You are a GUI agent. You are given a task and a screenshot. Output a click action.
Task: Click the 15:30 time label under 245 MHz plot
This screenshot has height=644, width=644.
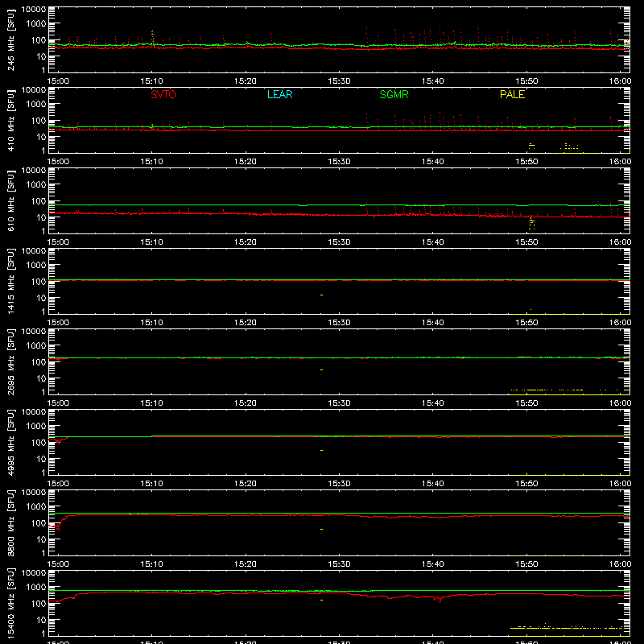pos(339,81)
